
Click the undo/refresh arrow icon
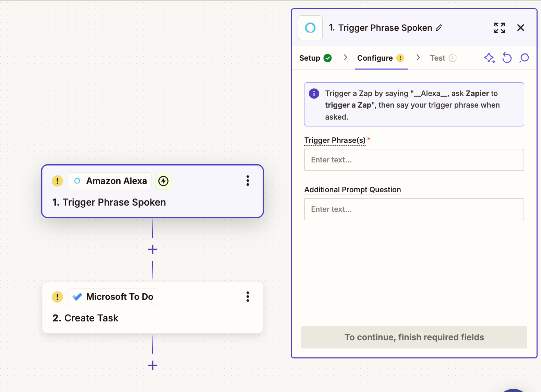click(x=507, y=58)
